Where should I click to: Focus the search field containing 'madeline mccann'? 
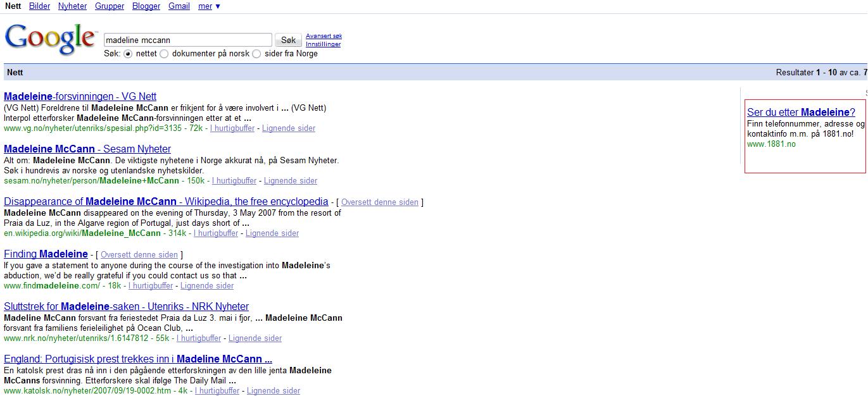[x=188, y=40]
